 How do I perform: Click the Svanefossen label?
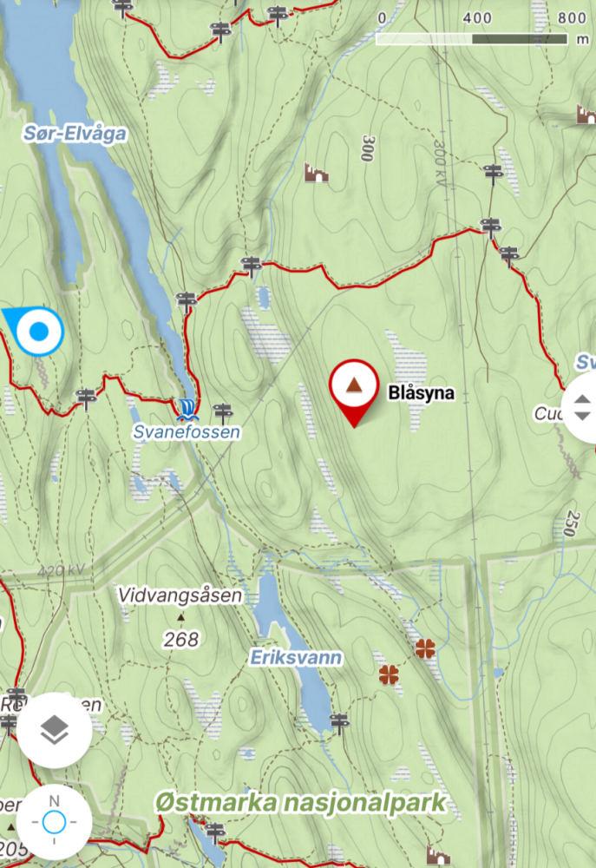187,431
